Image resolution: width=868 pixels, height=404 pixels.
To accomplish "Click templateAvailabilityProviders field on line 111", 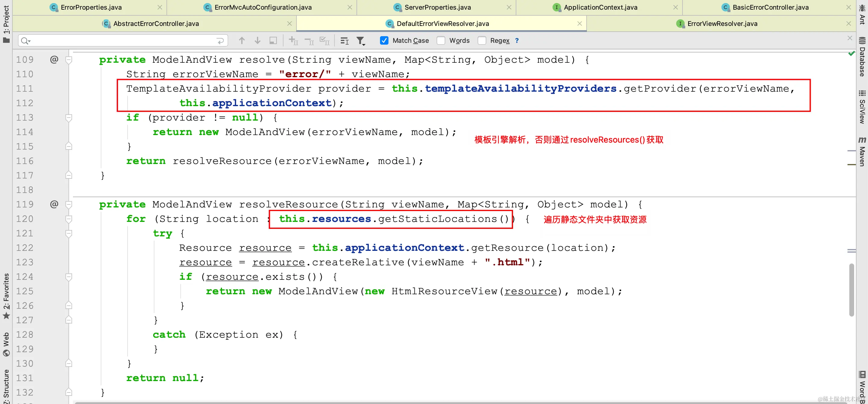I will pyautogui.click(x=521, y=89).
